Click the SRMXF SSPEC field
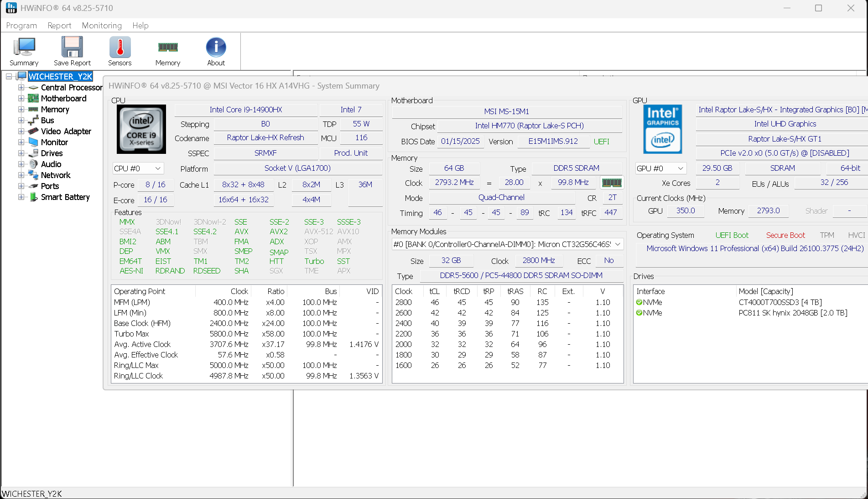Screen dimensions: 868x499 click(x=265, y=153)
